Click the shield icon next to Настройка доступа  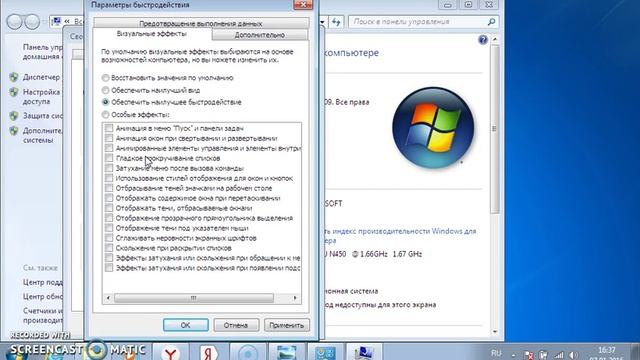point(14,92)
